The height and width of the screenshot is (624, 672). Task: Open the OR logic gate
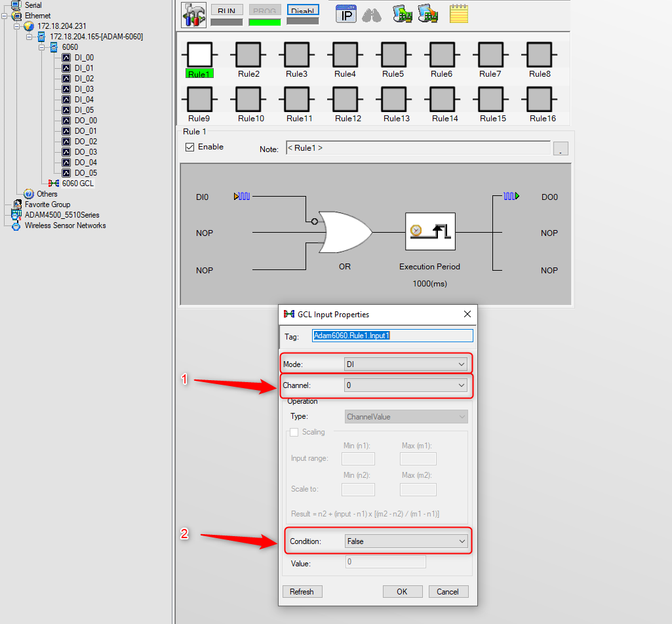pos(346,232)
